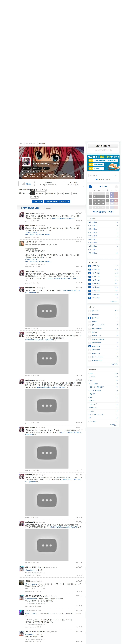Click the Stats bar chart icon
Screen dimensions: 138x644
[x=23, y=184]
